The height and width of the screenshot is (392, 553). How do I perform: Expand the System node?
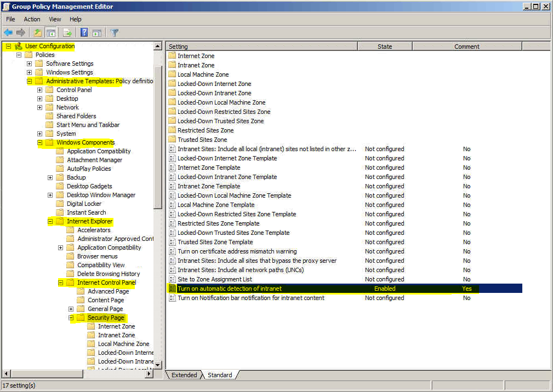point(40,134)
